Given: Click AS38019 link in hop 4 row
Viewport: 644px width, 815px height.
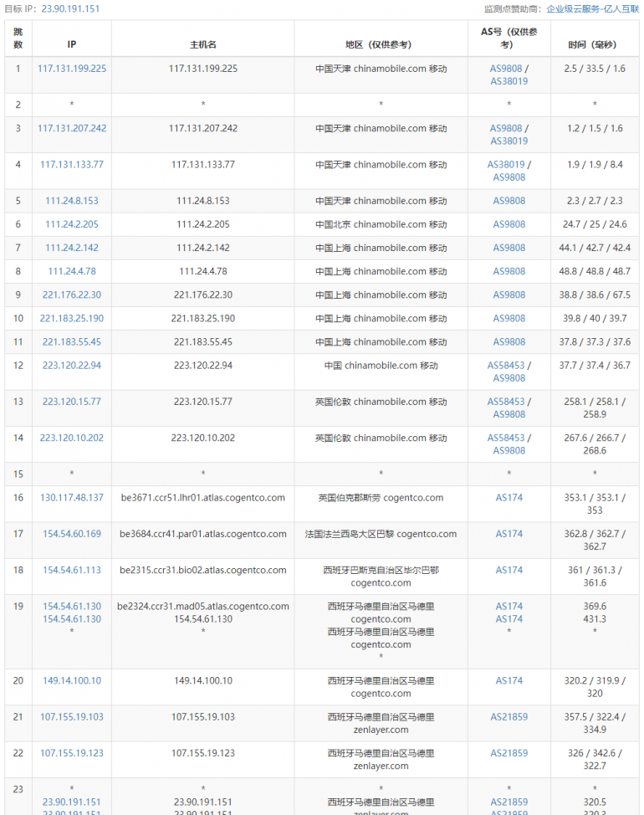Looking at the screenshot, I should coord(506,165).
